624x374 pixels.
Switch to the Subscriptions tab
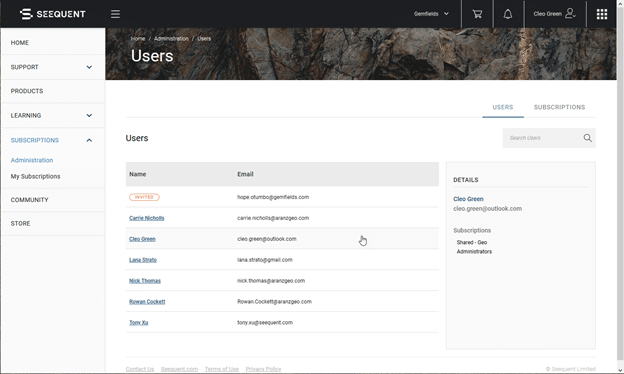click(559, 107)
